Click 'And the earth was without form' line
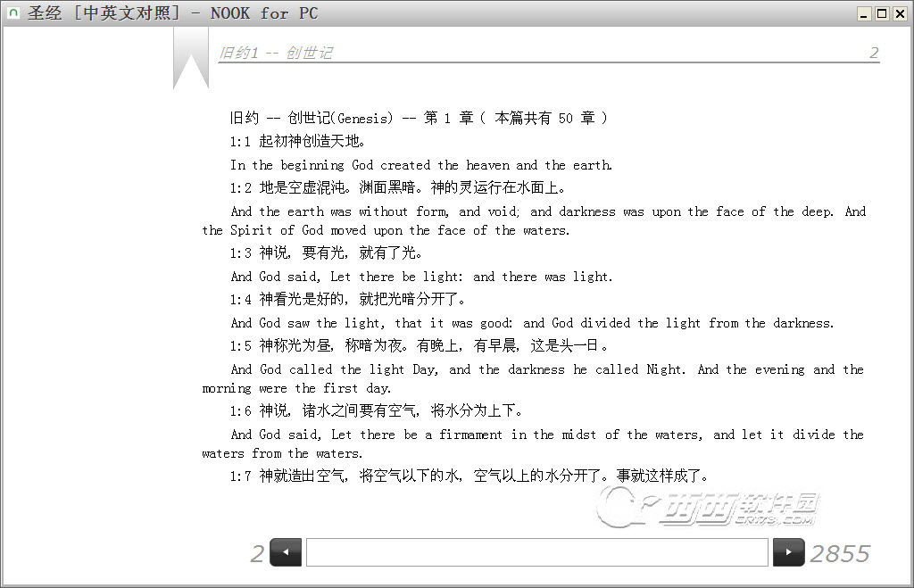The image size is (914, 588). tap(548, 211)
